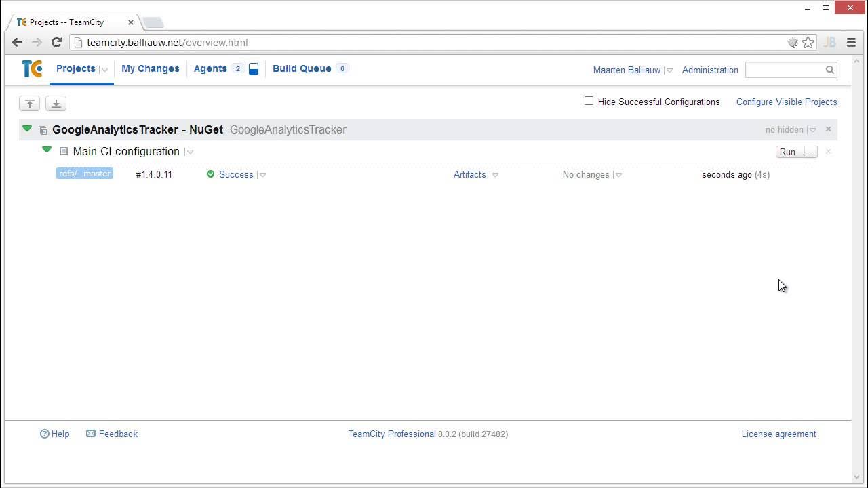Open the No changes link
This screenshot has height=488, width=868.
[586, 174]
